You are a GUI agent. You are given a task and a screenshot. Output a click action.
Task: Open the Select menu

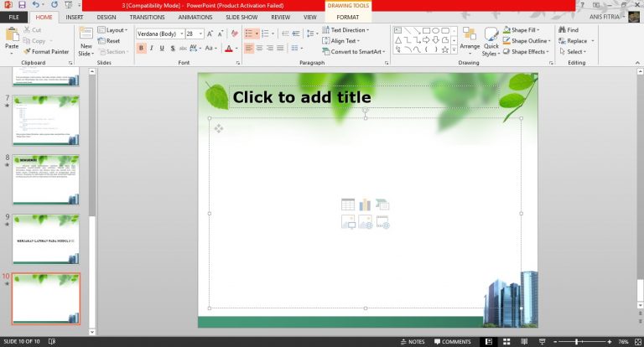(573, 52)
